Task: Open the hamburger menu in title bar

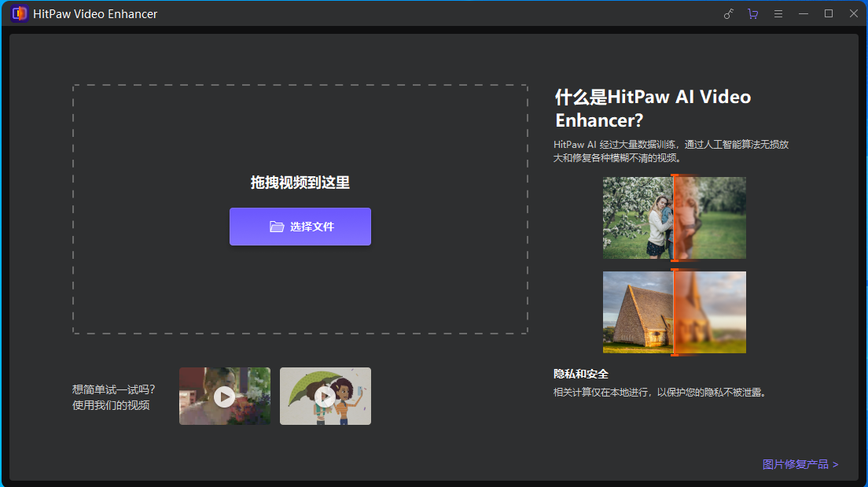Action: coord(778,14)
